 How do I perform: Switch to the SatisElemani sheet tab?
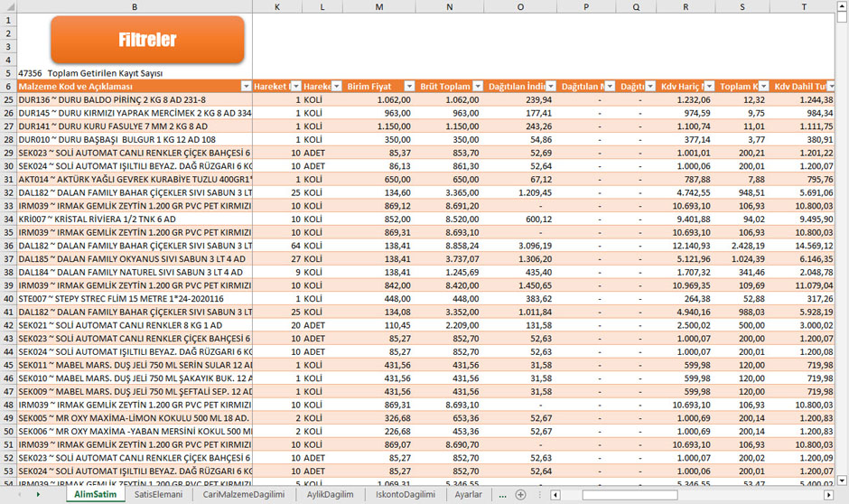[x=158, y=494]
